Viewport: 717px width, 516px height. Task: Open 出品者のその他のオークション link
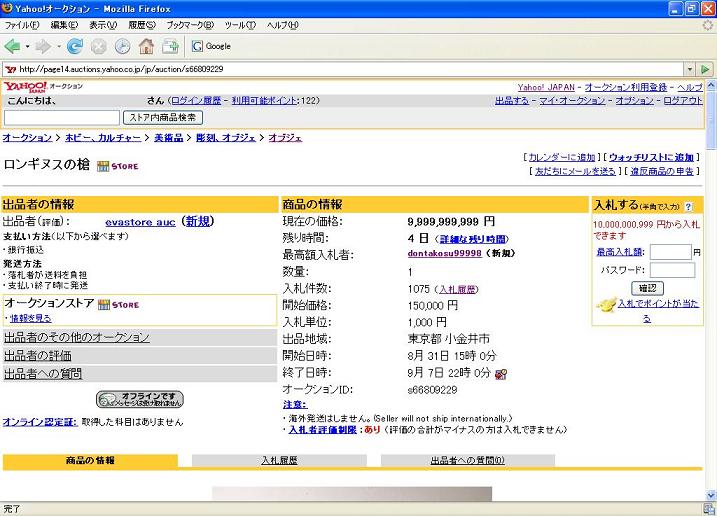[x=77, y=338]
